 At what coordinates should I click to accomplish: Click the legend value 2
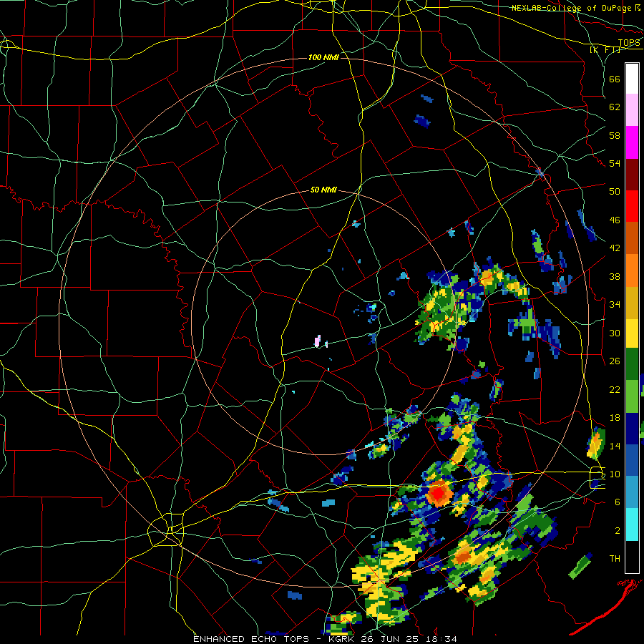pyautogui.click(x=618, y=530)
